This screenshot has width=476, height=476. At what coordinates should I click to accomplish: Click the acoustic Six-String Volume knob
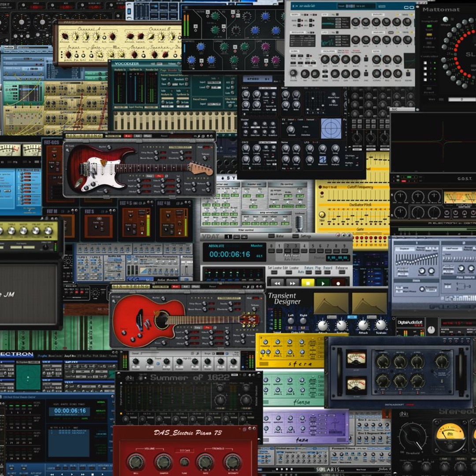point(254,310)
